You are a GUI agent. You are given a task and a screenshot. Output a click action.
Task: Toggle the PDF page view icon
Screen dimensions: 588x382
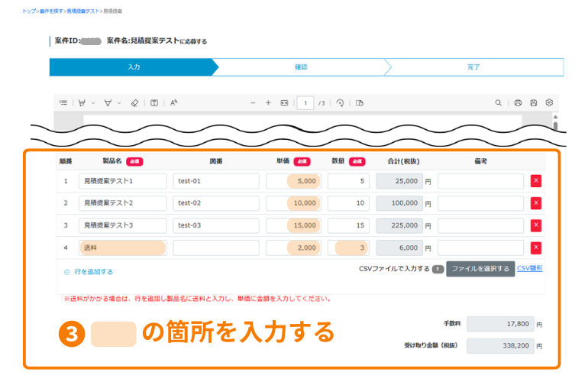click(x=359, y=102)
